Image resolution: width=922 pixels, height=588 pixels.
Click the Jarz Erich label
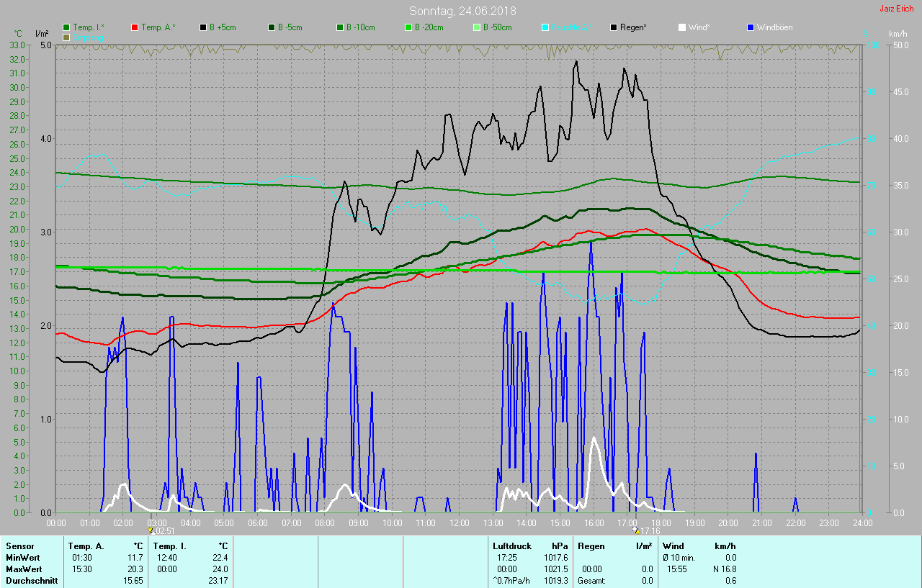[896, 9]
